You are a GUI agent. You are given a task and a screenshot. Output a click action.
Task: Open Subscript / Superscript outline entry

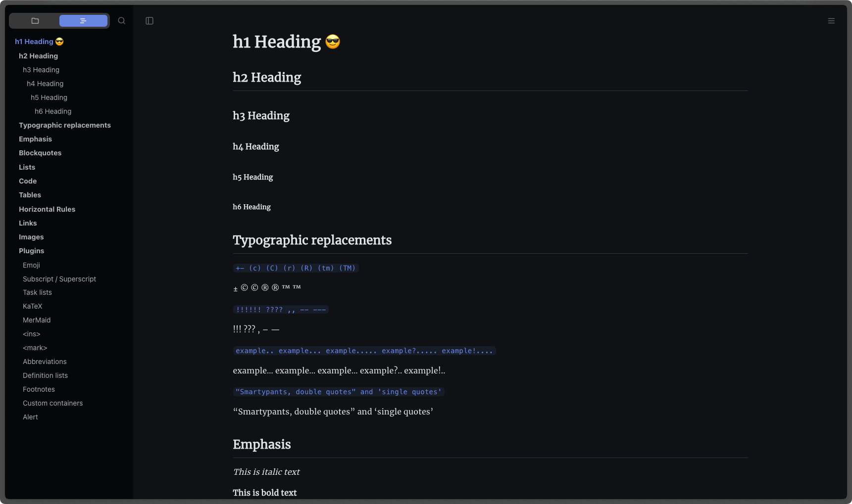[x=59, y=279]
